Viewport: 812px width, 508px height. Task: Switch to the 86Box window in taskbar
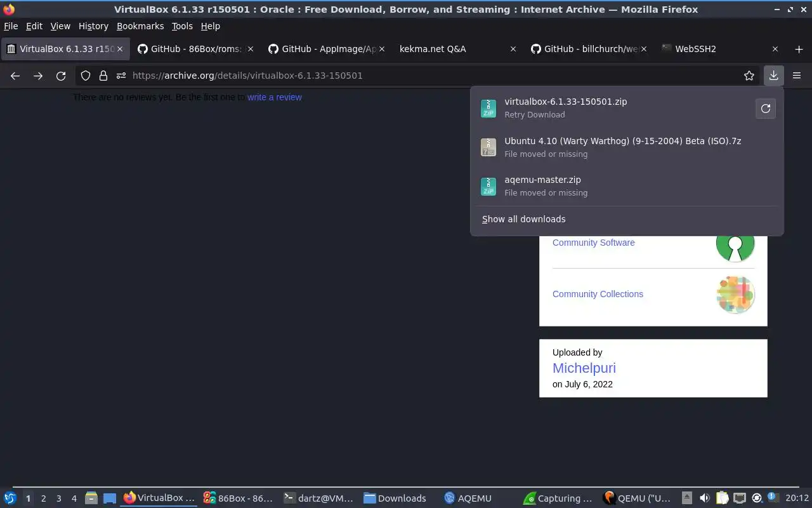coord(238,498)
